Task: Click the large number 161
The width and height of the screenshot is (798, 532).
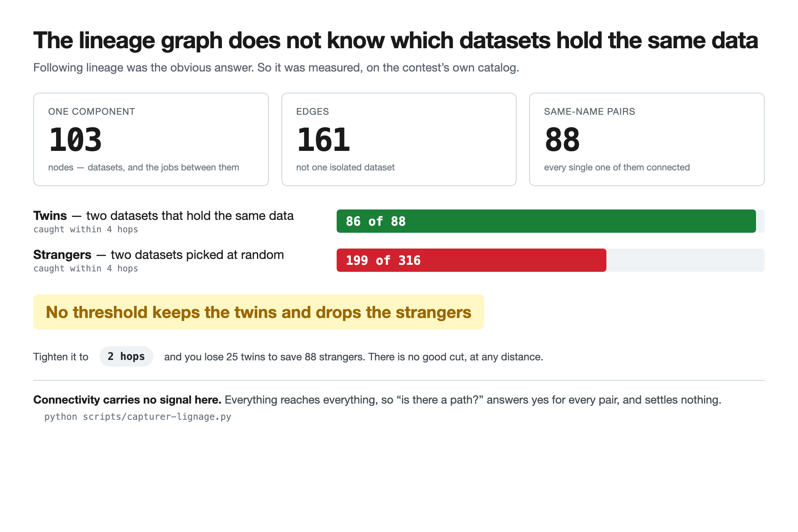Action: click(323, 140)
